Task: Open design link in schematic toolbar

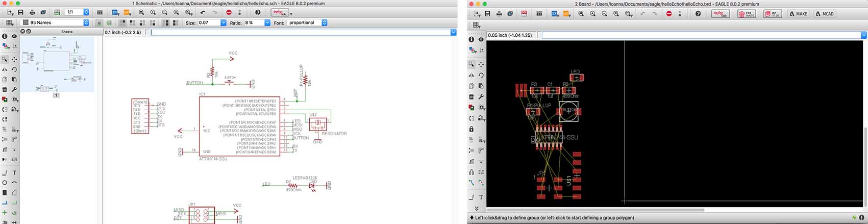Action: coord(280,12)
